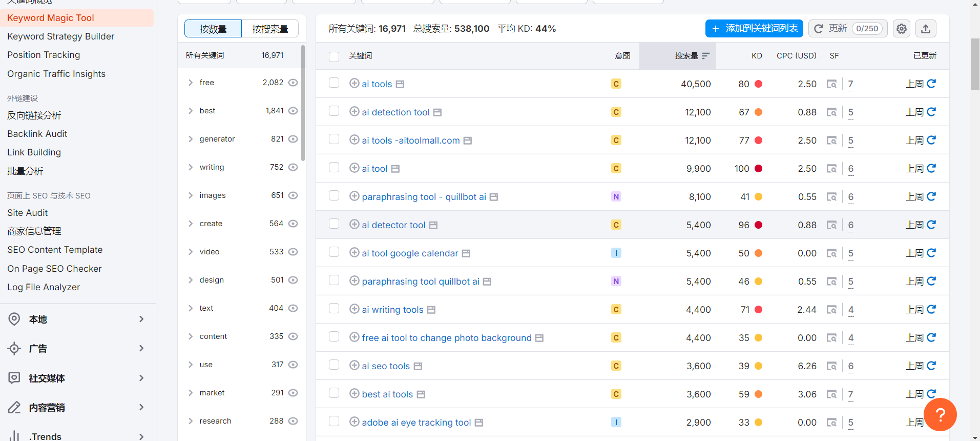
Task: Expand the 'writing' keyword group
Action: 191,167
